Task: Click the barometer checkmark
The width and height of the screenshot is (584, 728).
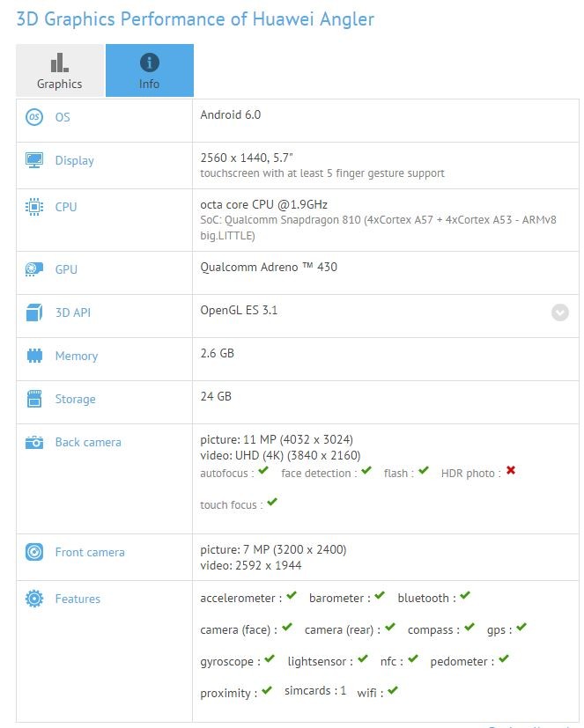Action: (x=380, y=595)
